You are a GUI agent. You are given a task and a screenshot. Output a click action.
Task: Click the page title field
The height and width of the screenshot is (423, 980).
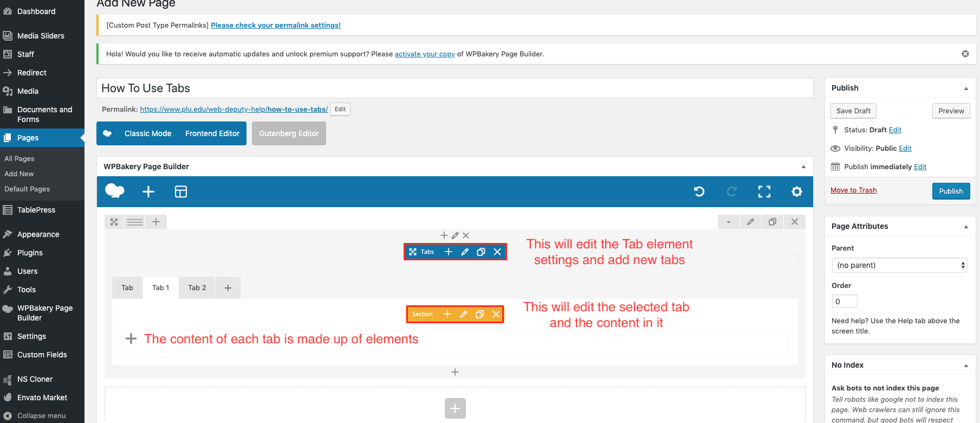click(455, 88)
